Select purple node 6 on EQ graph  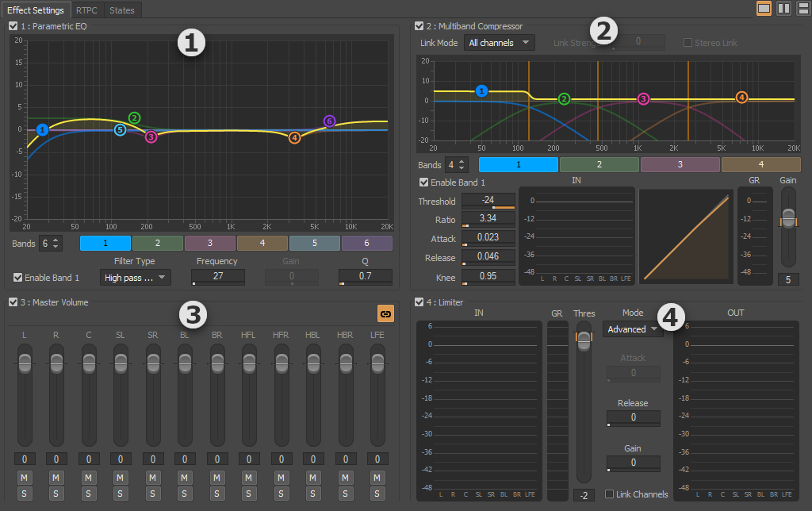330,121
